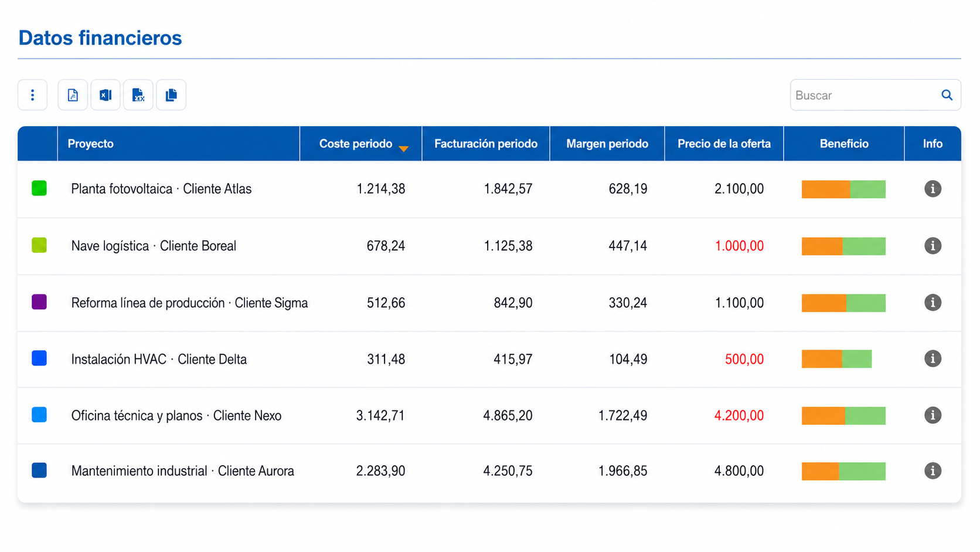Image resolution: width=980 pixels, height=552 pixels.
Task: Sort by Facturación periodo column header
Action: tap(486, 144)
